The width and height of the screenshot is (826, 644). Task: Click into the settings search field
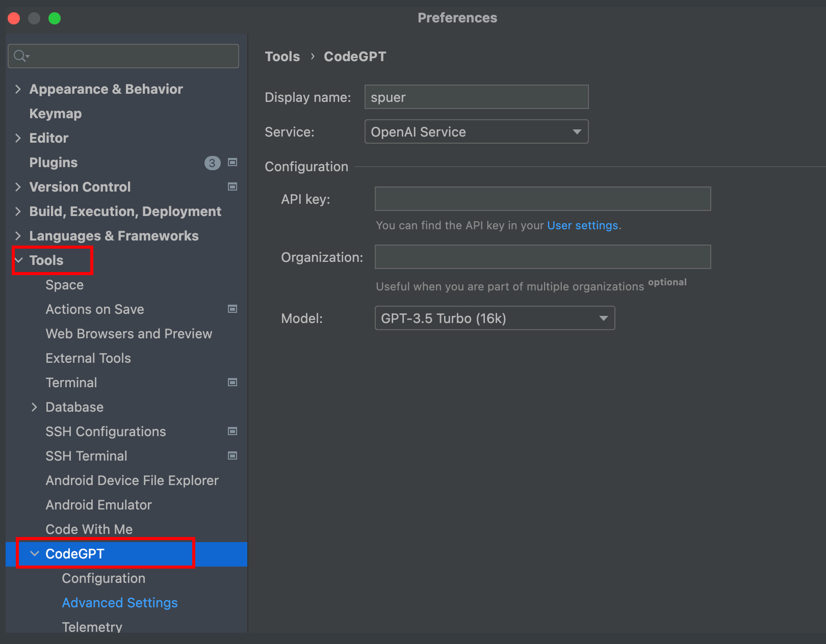point(123,56)
